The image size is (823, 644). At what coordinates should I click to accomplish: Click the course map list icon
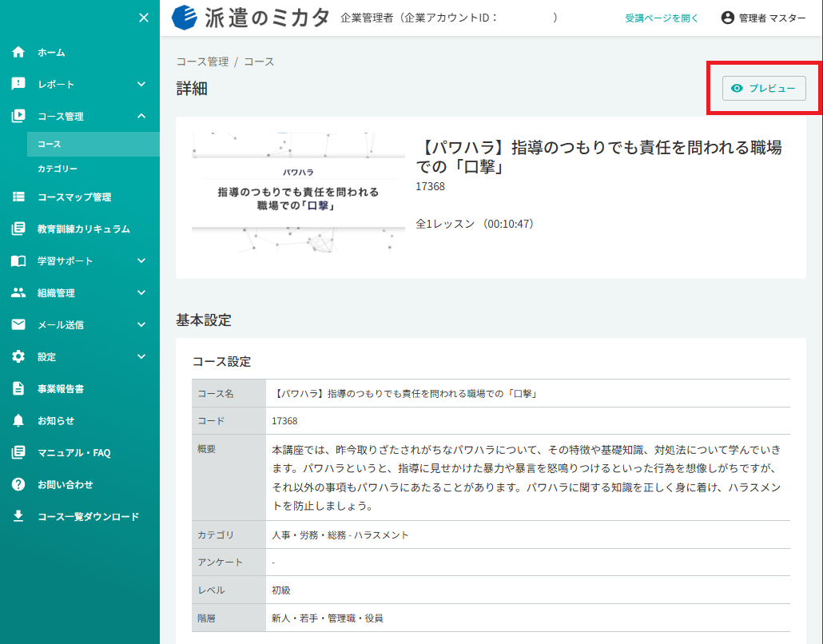pyautogui.click(x=18, y=197)
